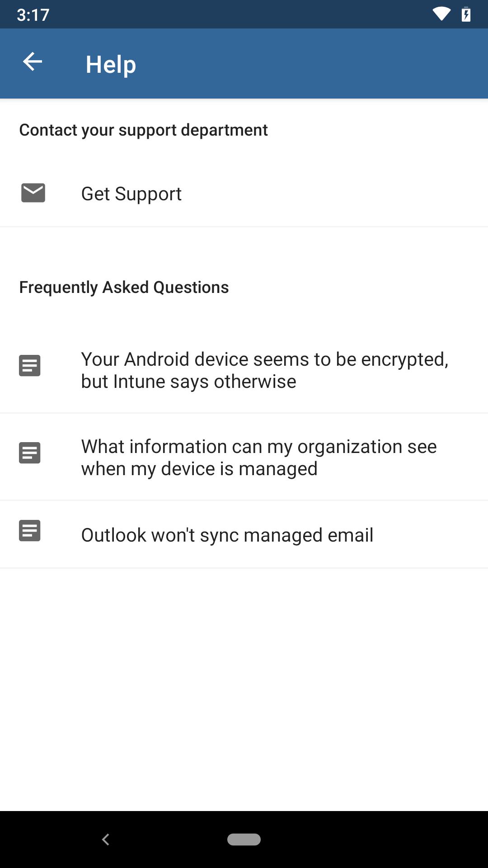This screenshot has width=488, height=868.
Task: Open "Outlook won't sync managed email" FAQ
Action: pyautogui.click(x=227, y=535)
